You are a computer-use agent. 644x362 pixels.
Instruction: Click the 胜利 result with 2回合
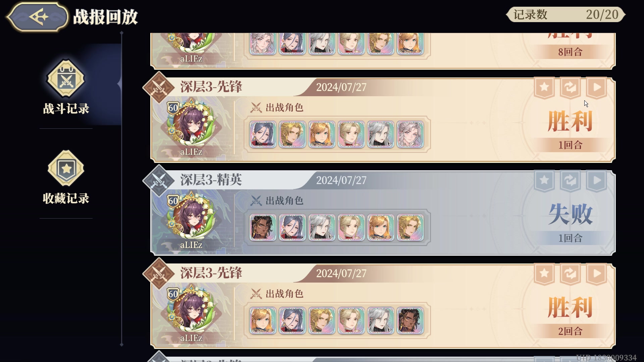[570, 307]
